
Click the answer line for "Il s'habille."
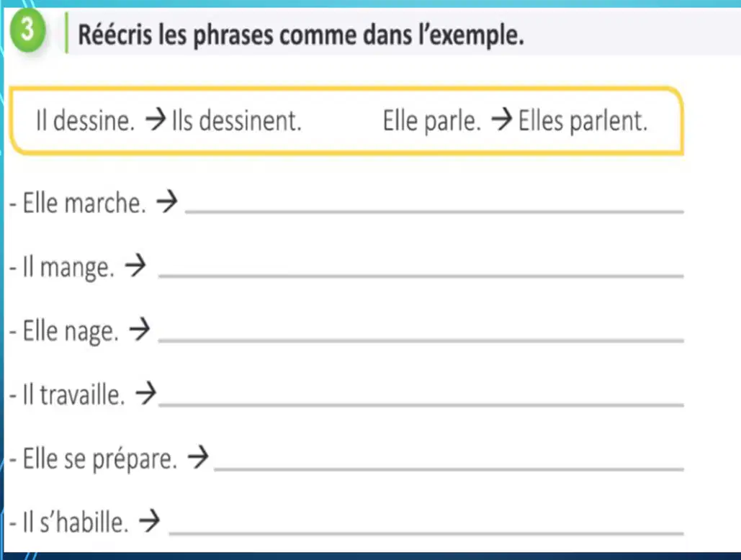click(427, 533)
